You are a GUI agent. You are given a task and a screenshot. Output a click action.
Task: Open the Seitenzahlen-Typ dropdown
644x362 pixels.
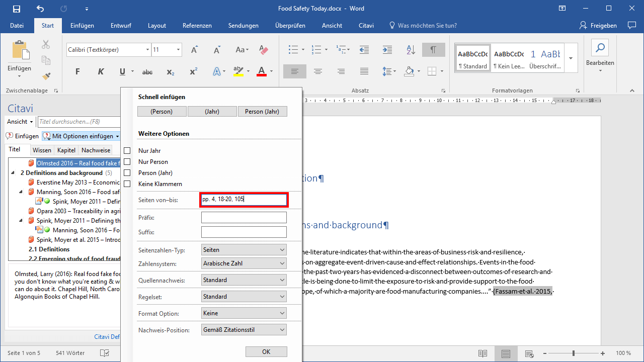tap(244, 250)
